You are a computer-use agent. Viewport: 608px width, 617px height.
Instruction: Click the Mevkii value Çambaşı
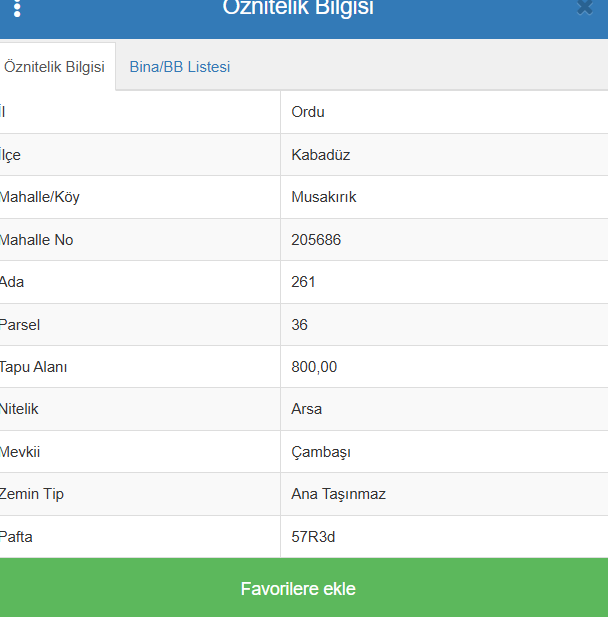click(321, 452)
